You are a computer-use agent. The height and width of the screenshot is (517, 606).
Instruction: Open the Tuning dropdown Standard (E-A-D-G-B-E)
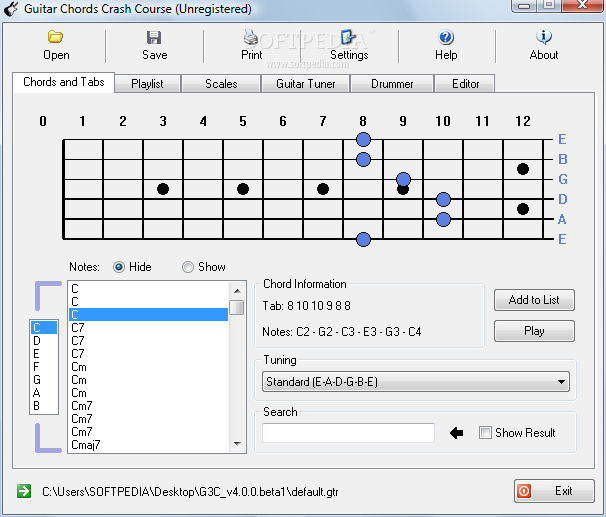tap(416, 382)
